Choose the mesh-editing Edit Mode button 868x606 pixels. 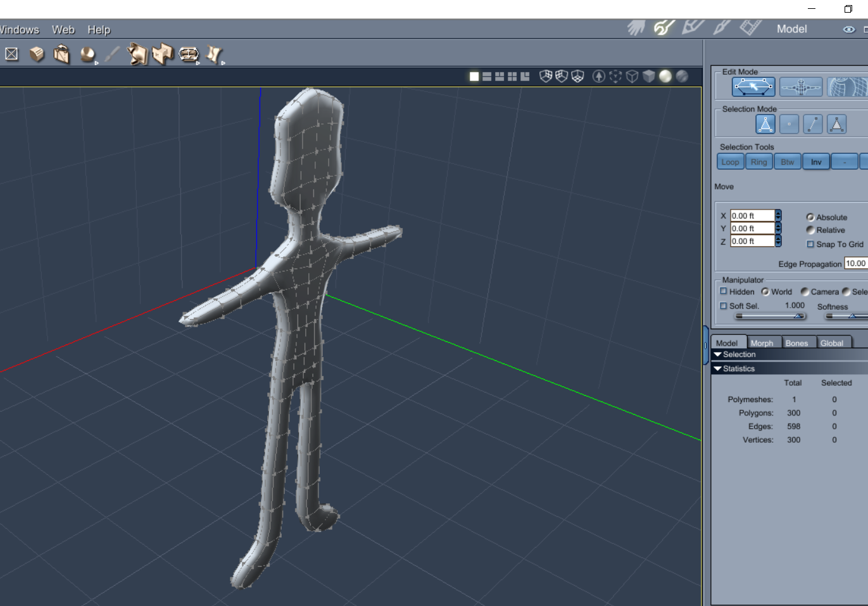[x=753, y=87]
